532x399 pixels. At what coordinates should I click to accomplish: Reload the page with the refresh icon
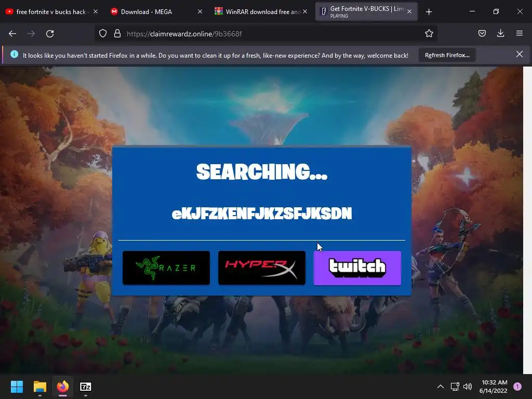point(50,34)
